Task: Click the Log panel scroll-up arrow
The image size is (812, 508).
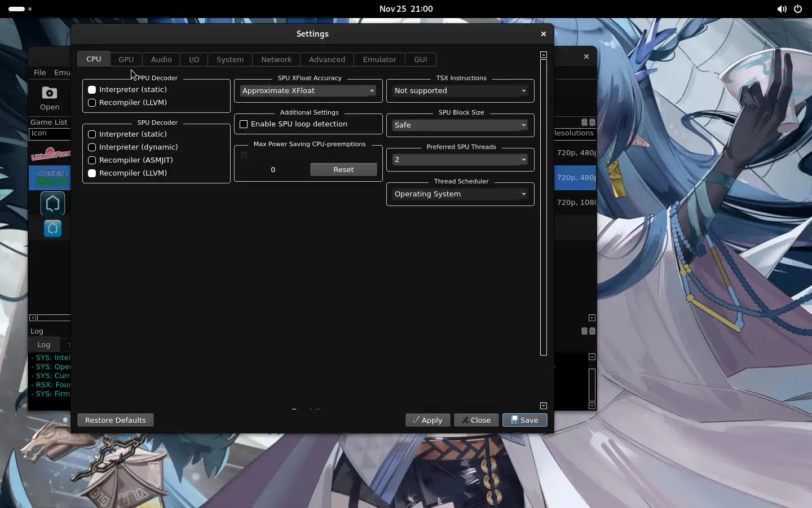Action: (x=592, y=357)
